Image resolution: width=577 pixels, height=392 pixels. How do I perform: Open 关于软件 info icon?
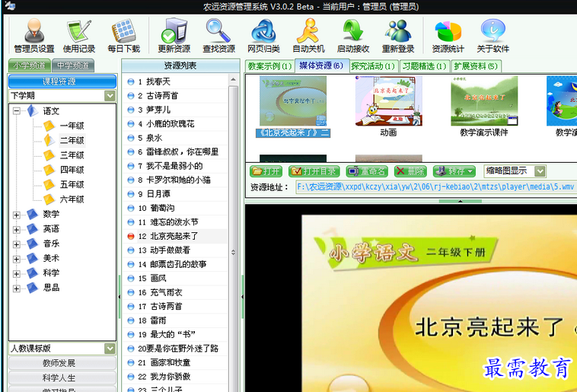(493, 36)
